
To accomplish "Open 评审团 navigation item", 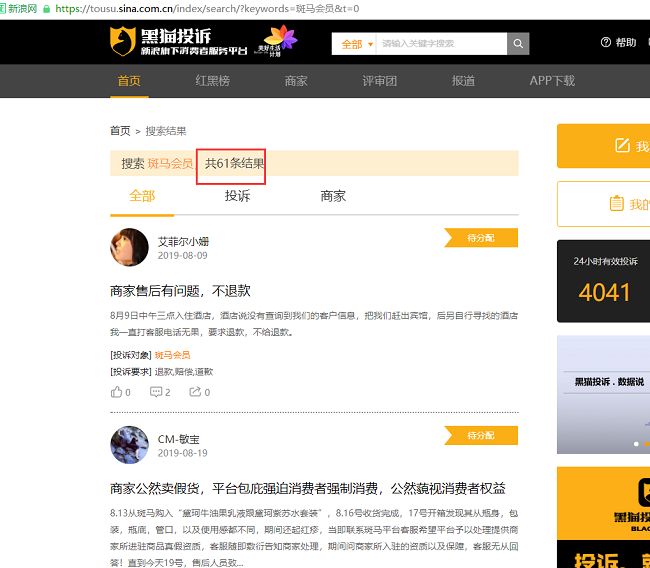I will point(380,80).
